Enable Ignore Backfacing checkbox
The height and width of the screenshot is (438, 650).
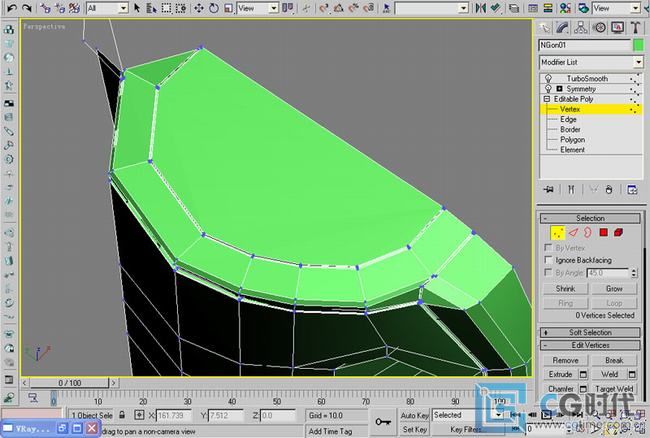(548, 260)
